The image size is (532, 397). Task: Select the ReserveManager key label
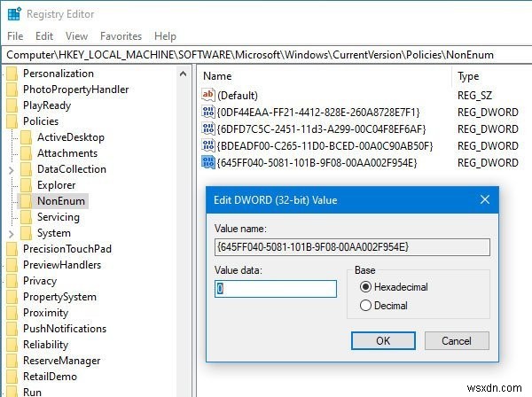62,361
